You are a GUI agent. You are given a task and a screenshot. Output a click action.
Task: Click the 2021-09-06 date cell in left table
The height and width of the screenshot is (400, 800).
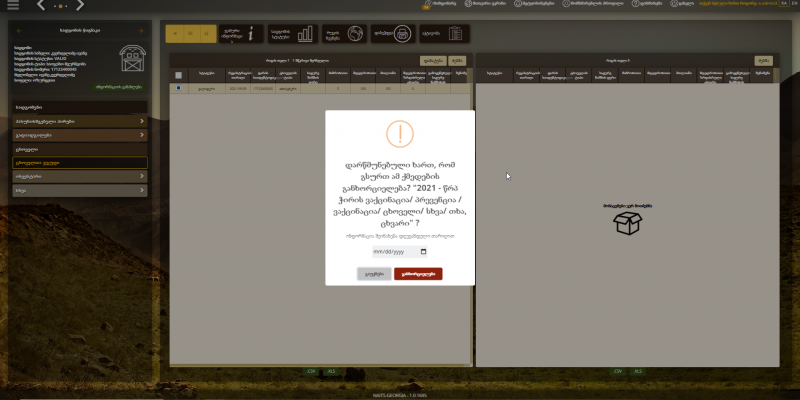point(238,88)
